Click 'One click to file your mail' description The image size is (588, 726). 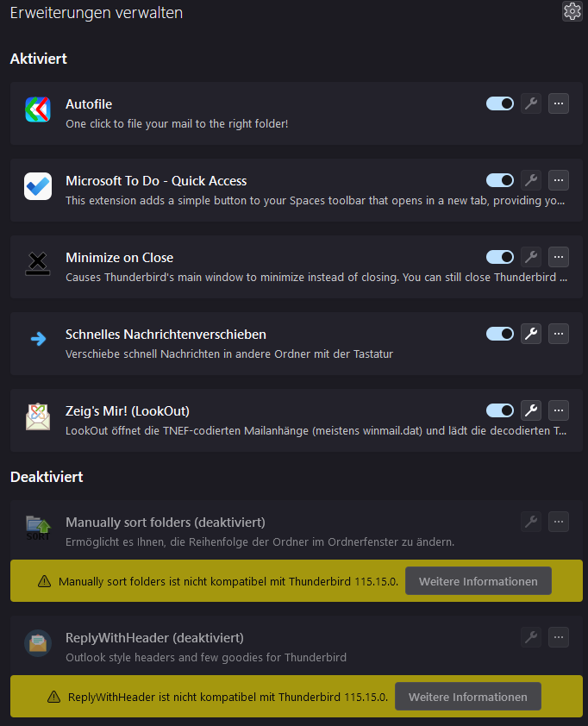pos(177,124)
